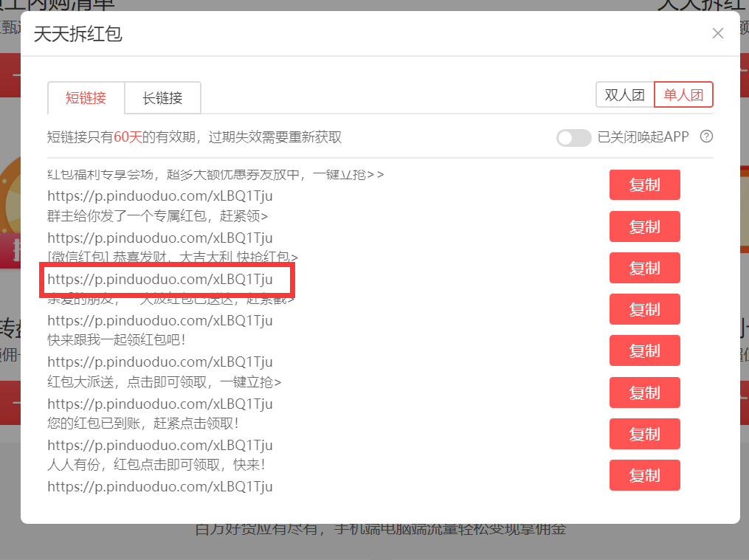
Task: Click the 已关闭唤起APP label
Action: pos(643,137)
